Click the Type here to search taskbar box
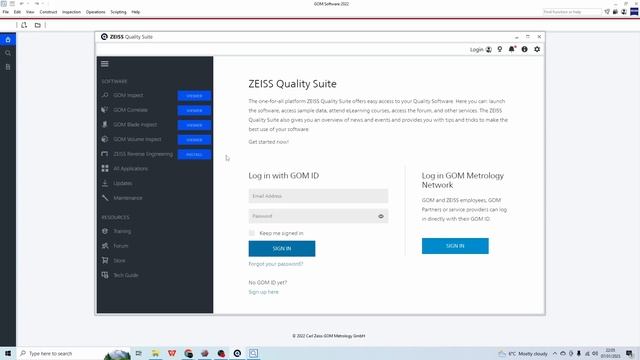 [x=73, y=353]
